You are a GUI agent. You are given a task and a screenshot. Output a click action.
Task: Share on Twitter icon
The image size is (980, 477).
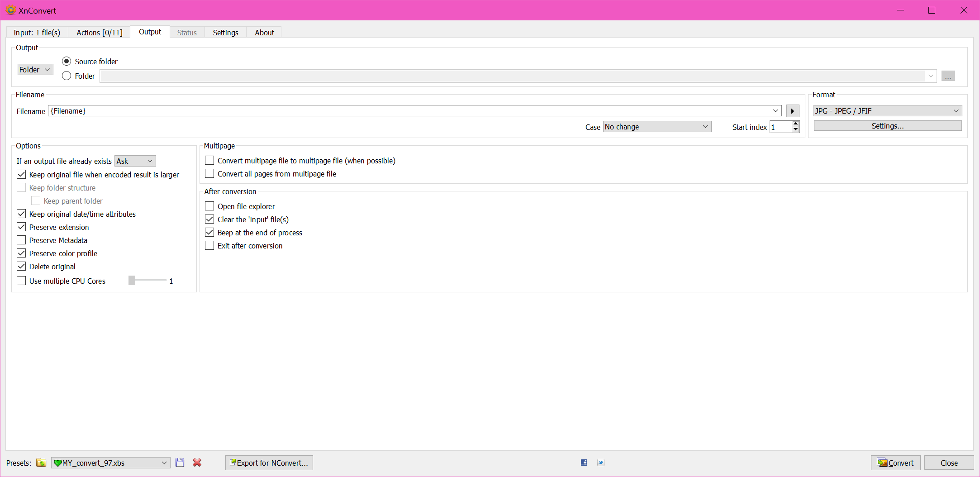pyautogui.click(x=601, y=463)
